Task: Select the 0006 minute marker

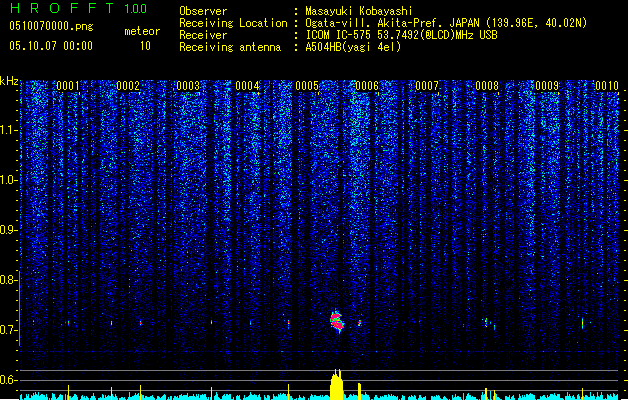Action: 367,86
